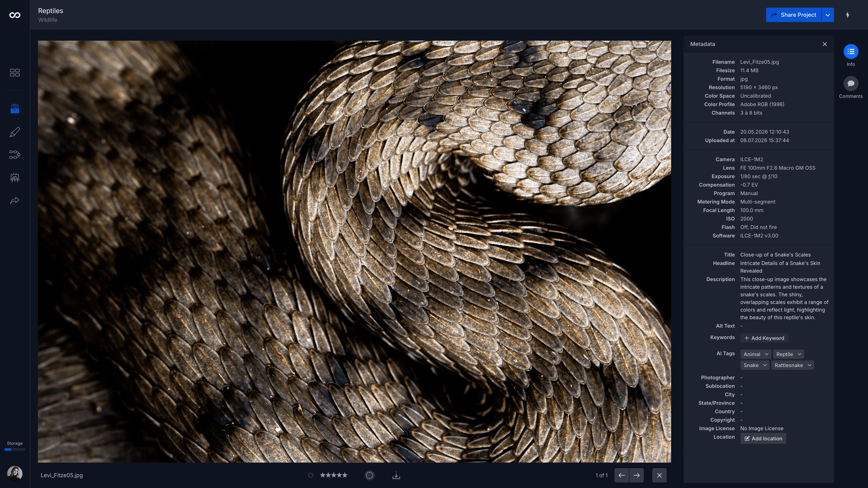The width and height of the screenshot is (868, 488).
Task: Expand the Rattlesnake AI tag dropdown
Action: click(x=809, y=365)
